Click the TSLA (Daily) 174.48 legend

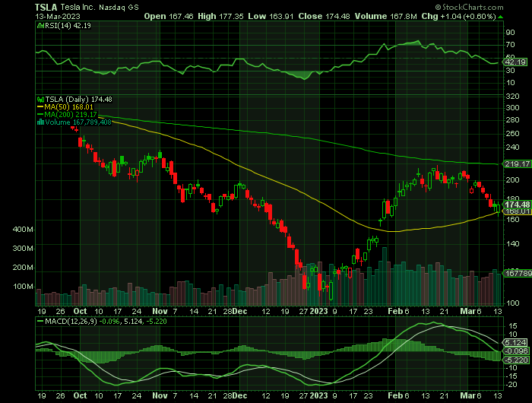pyautogui.click(x=79, y=99)
